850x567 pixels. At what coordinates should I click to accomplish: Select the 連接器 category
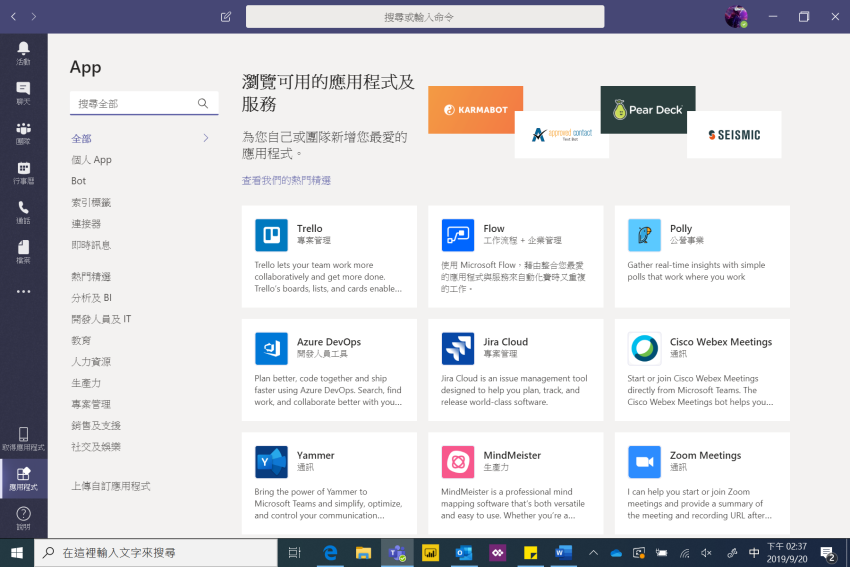click(86, 224)
